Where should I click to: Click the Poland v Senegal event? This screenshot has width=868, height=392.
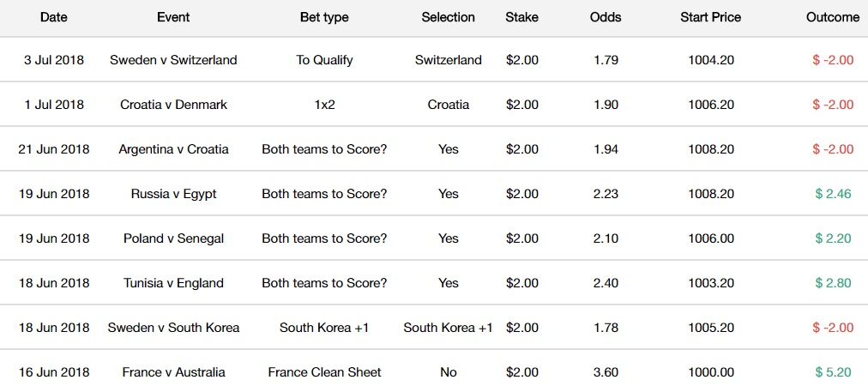[173, 238]
